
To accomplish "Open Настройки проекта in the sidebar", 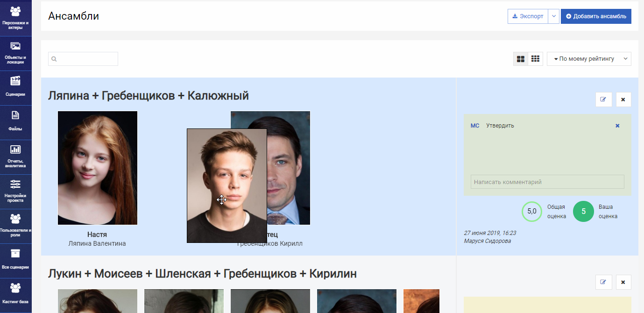I will 15,192.
